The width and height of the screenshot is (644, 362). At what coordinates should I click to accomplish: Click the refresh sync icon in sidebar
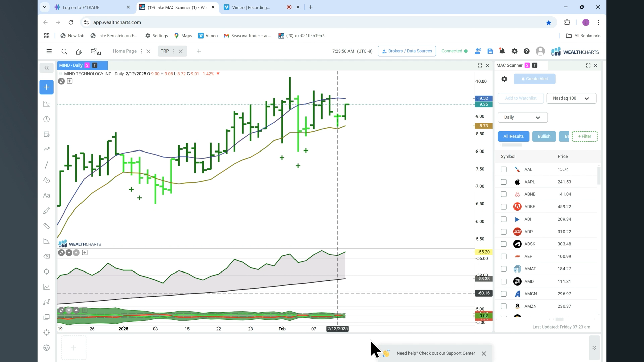[47, 271]
